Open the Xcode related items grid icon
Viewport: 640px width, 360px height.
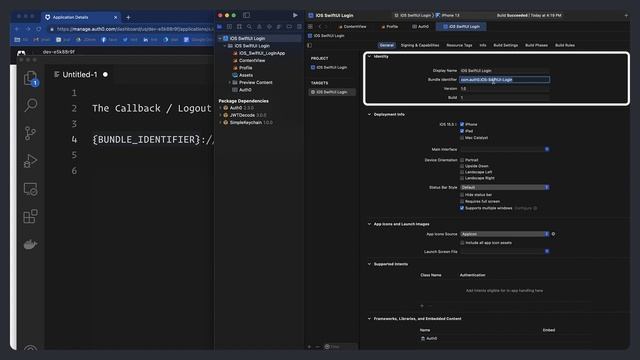pyautogui.click(x=311, y=27)
